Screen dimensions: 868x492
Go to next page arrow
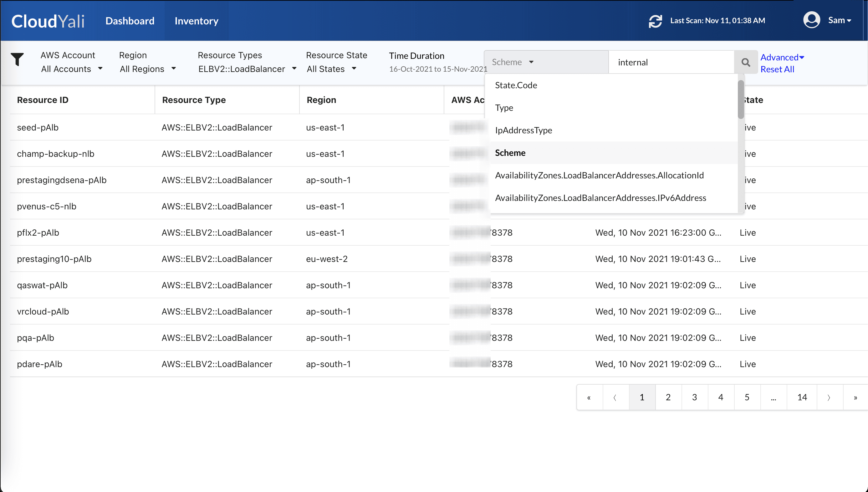pyautogui.click(x=829, y=397)
